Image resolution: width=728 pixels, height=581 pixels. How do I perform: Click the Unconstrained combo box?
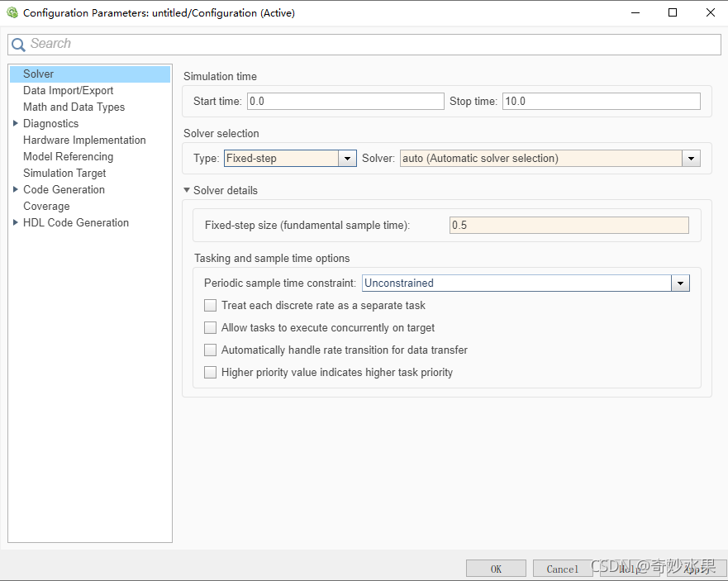click(x=526, y=283)
